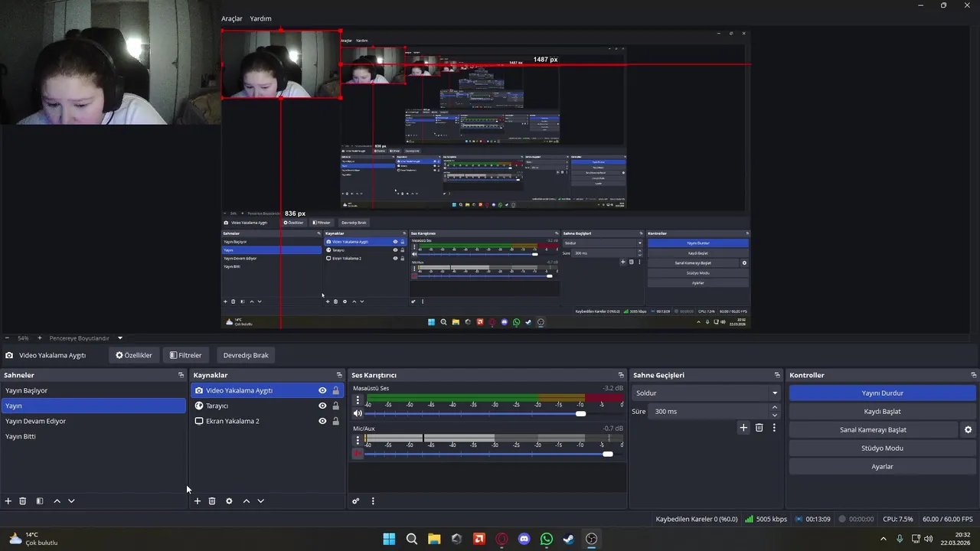Remove scene transition with trash icon
The height and width of the screenshot is (551, 980).
pyautogui.click(x=759, y=428)
